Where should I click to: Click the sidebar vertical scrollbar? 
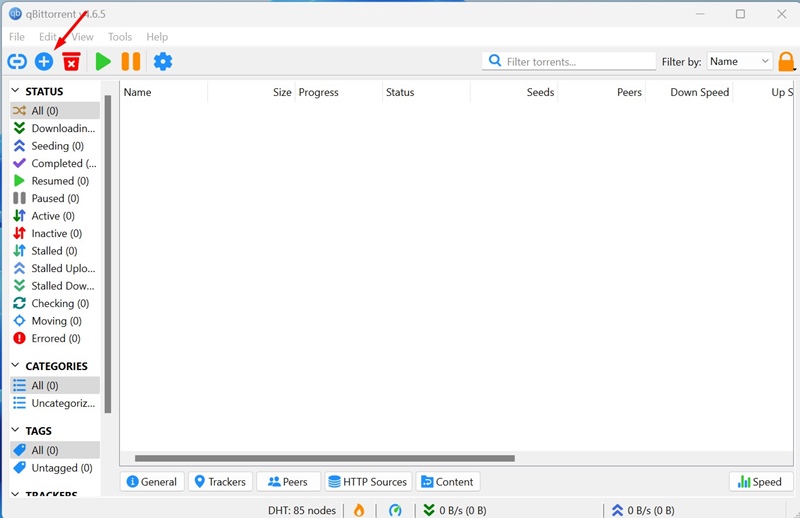tap(108, 254)
